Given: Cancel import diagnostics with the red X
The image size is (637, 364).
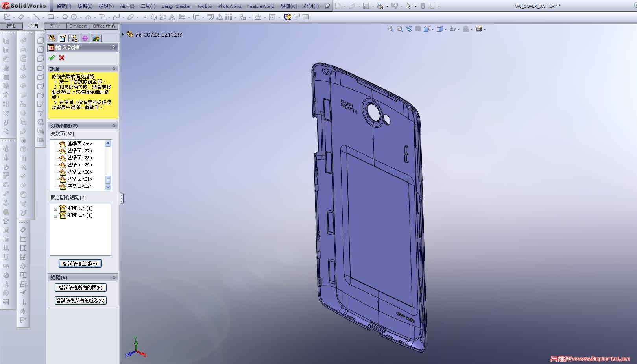Looking at the screenshot, I should coord(61,58).
